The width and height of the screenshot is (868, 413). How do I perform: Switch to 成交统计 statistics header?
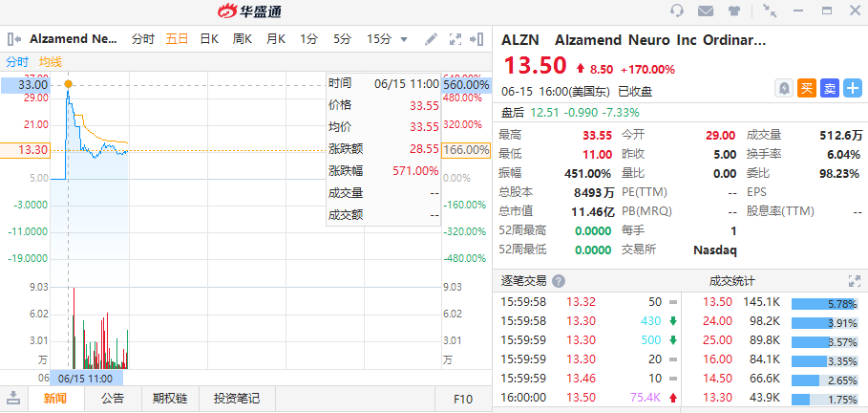(x=731, y=281)
